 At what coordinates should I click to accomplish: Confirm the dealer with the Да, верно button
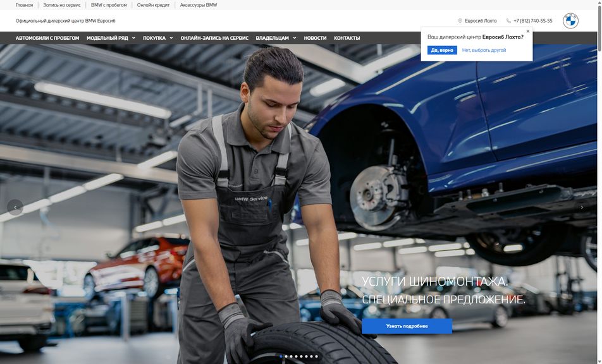442,51
